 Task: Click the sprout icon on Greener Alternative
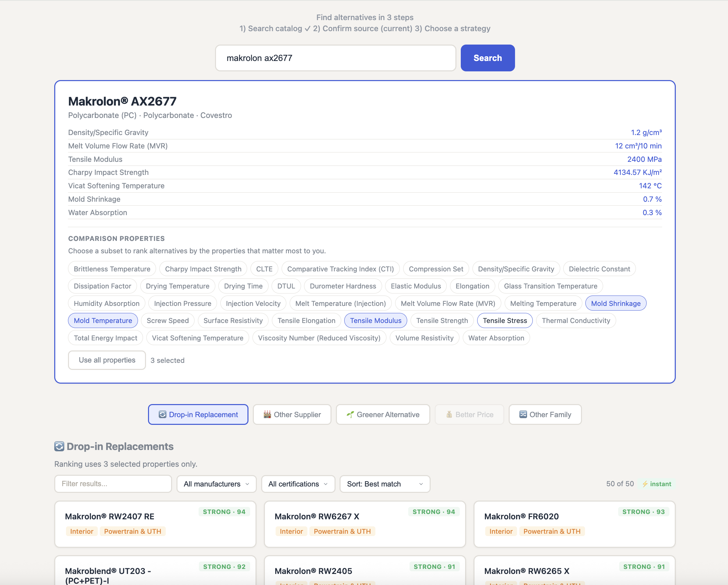[350, 414]
